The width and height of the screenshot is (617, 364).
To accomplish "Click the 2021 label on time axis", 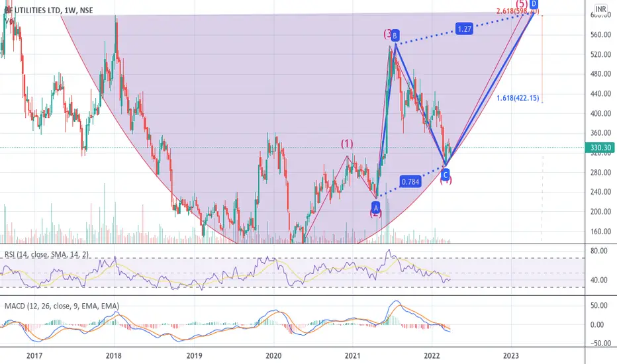I will pos(353,356).
